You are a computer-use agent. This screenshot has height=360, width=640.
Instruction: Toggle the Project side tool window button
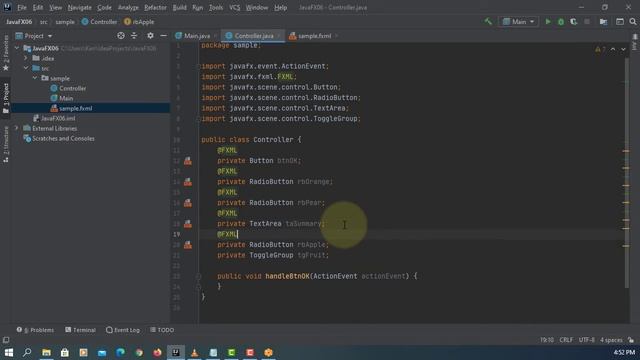coord(6,99)
